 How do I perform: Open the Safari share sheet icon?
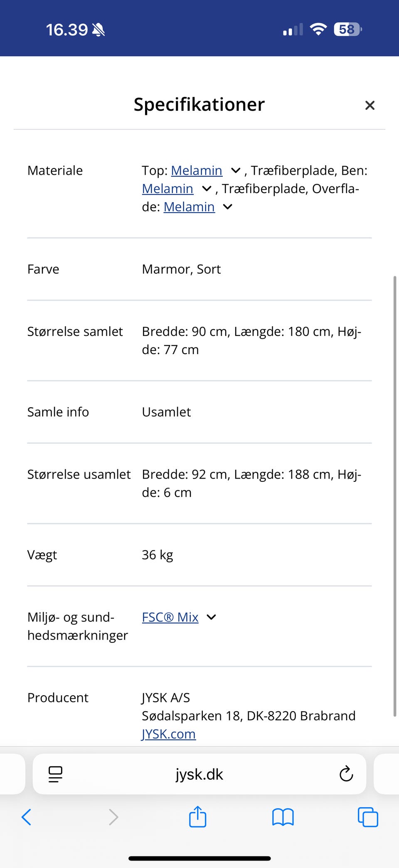point(198,816)
